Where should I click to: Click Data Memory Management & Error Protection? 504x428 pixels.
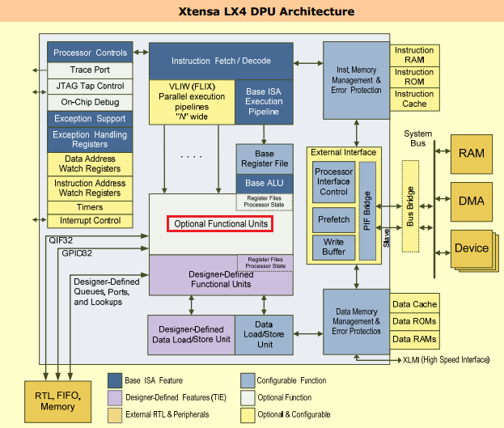point(356,321)
